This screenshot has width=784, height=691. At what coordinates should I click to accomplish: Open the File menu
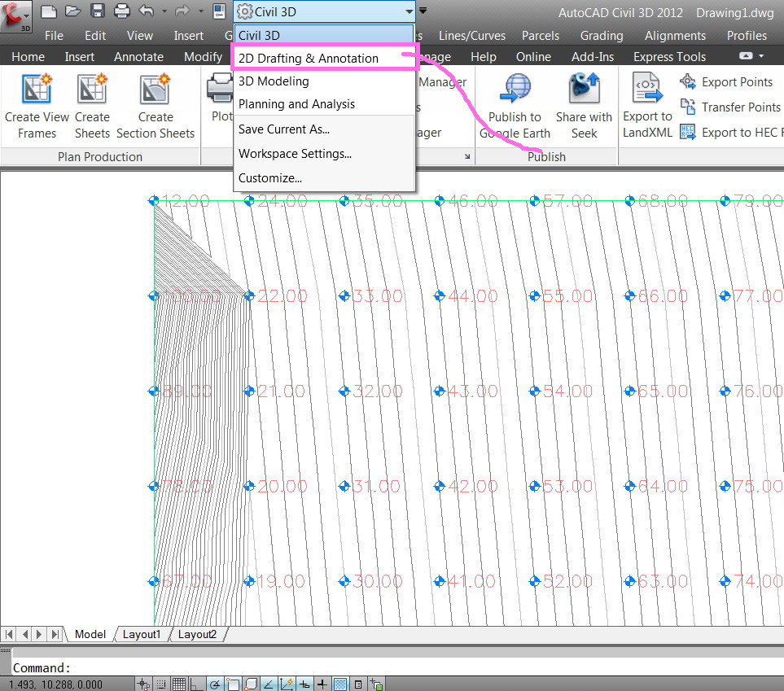[x=54, y=36]
